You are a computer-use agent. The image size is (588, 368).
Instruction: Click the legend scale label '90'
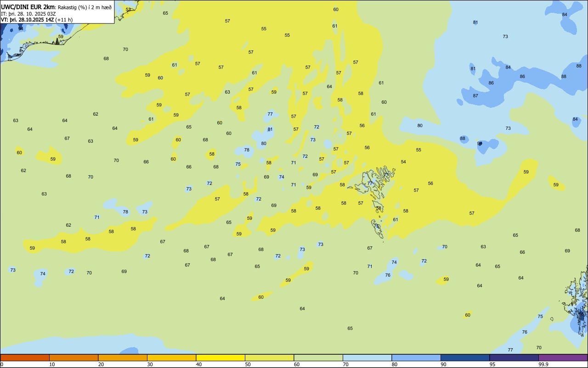point(443,364)
